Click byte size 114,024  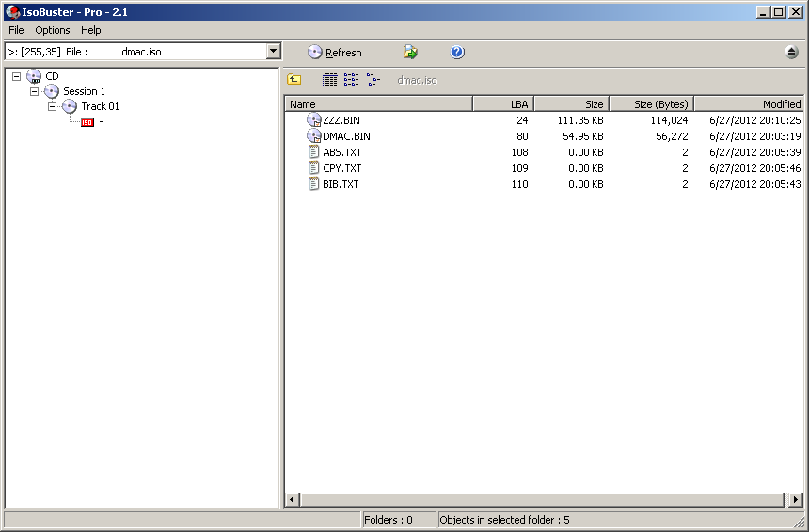coord(669,120)
